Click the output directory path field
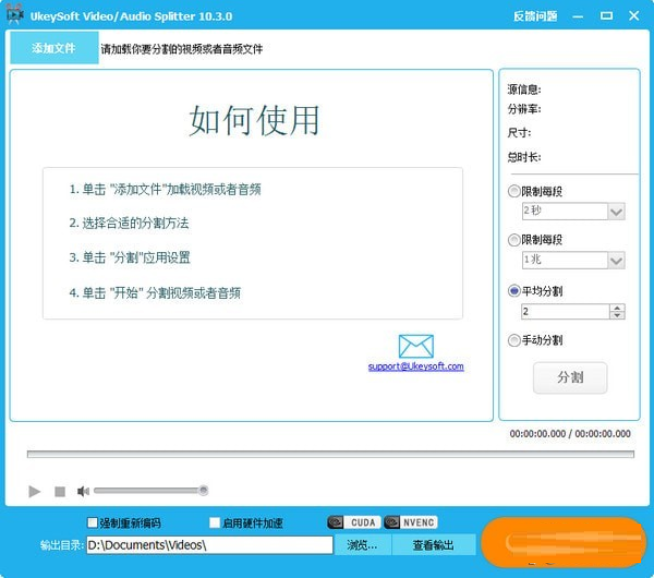 (209, 545)
